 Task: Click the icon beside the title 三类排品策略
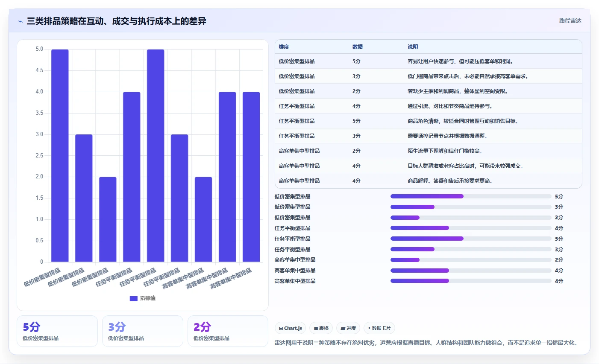click(x=20, y=21)
